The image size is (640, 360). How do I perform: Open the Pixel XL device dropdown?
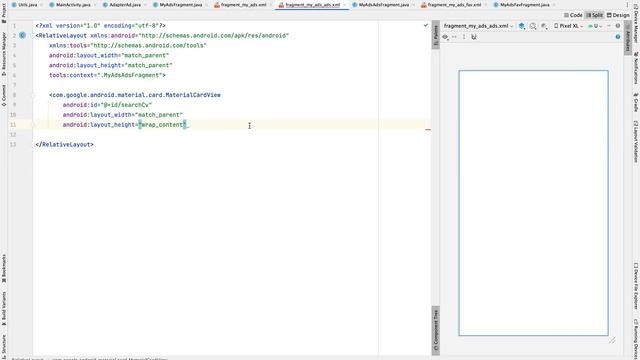(x=568, y=26)
